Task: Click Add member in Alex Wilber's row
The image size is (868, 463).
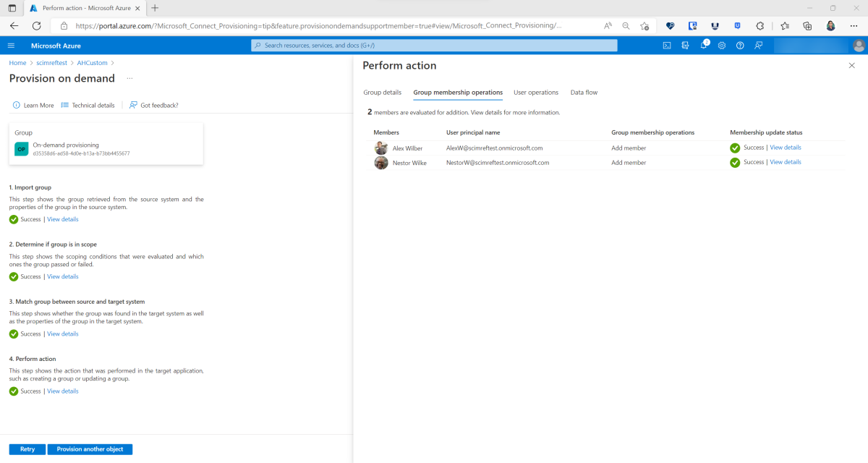Action: (x=629, y=148)
